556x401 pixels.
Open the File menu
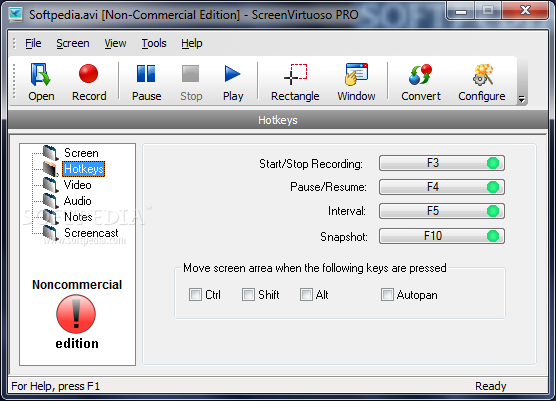click(33, 43)
